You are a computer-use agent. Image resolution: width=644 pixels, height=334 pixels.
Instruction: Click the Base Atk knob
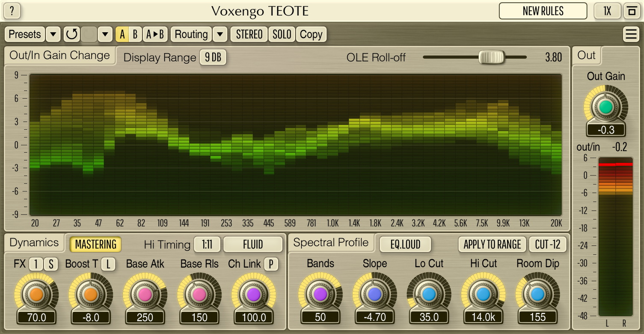tap(145, 295)
